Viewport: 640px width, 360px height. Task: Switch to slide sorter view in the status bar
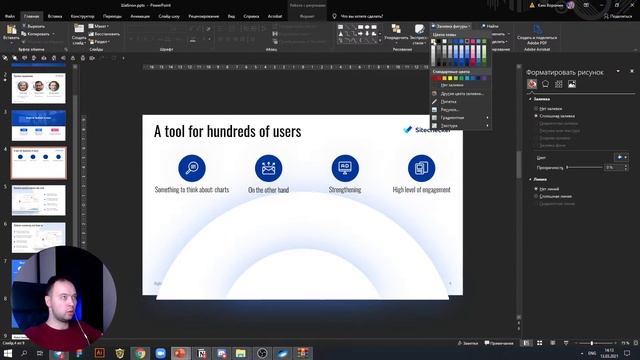540,343
